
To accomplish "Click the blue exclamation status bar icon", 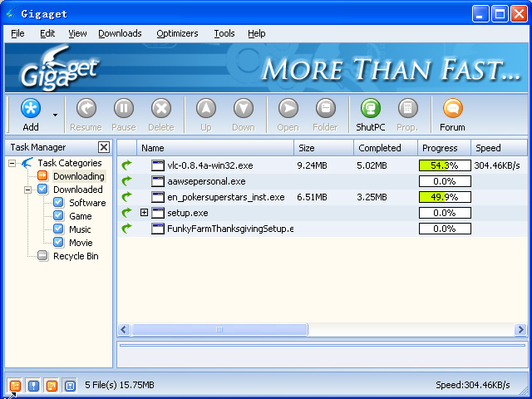I will click(33, 386).
